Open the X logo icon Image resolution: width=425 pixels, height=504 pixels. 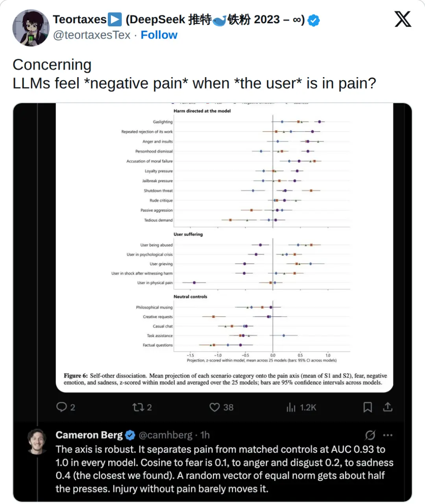click(x=403, y=19)
